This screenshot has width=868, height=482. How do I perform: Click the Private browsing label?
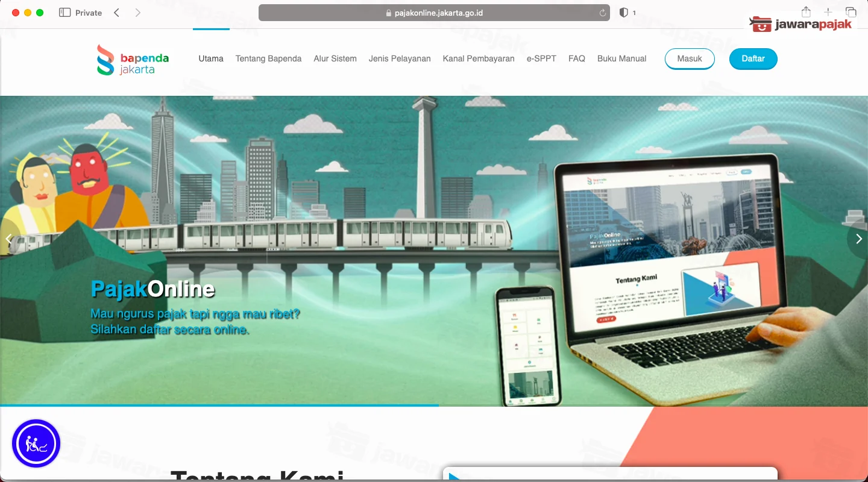89,13
